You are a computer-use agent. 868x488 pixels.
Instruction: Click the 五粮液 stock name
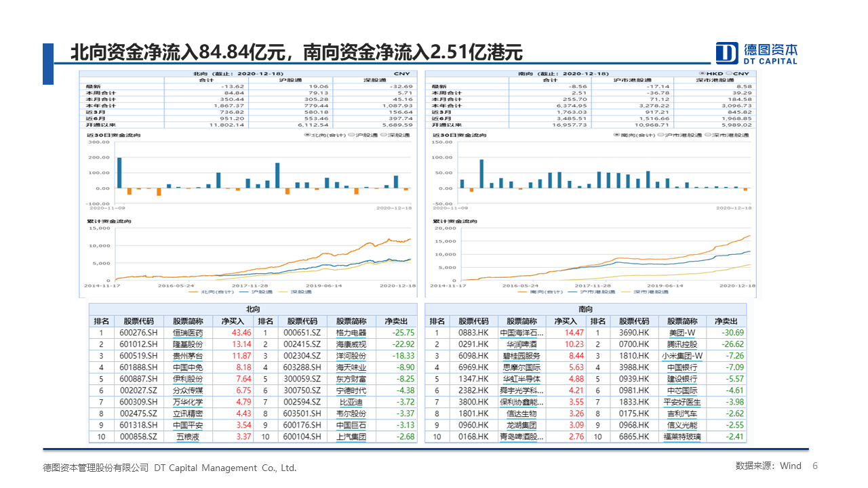[188, 436]
